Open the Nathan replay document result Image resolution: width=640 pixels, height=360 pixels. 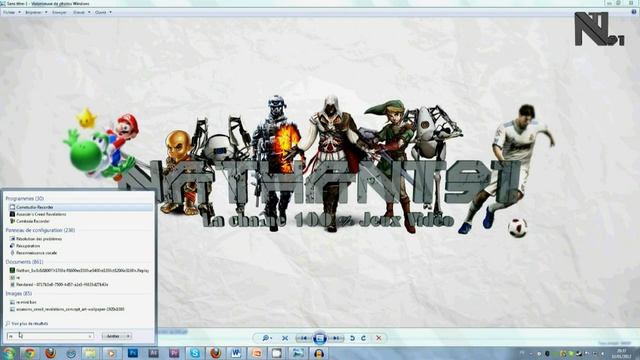80,270
